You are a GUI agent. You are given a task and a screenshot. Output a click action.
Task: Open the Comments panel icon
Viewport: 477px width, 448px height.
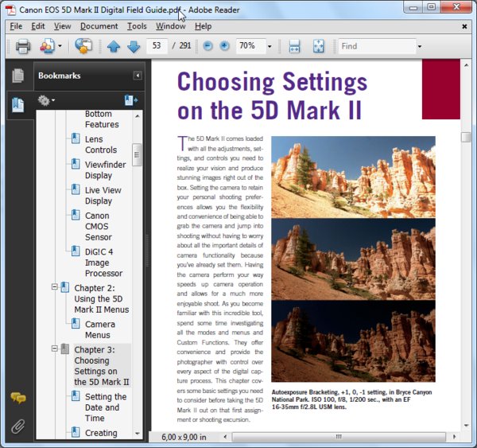click(17, 398)
